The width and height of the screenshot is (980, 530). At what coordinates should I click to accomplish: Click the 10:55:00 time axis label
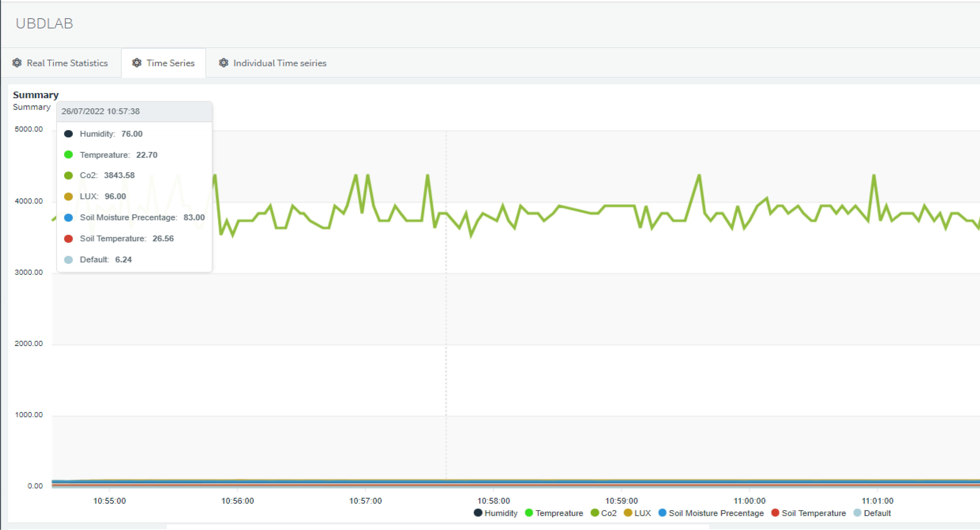click(110, 501)
